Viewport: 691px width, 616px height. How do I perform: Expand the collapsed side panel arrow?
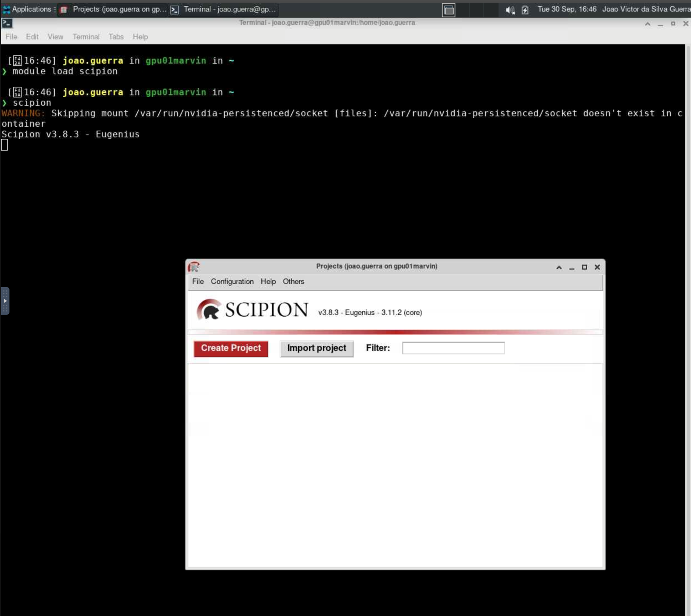click(5, 300)
